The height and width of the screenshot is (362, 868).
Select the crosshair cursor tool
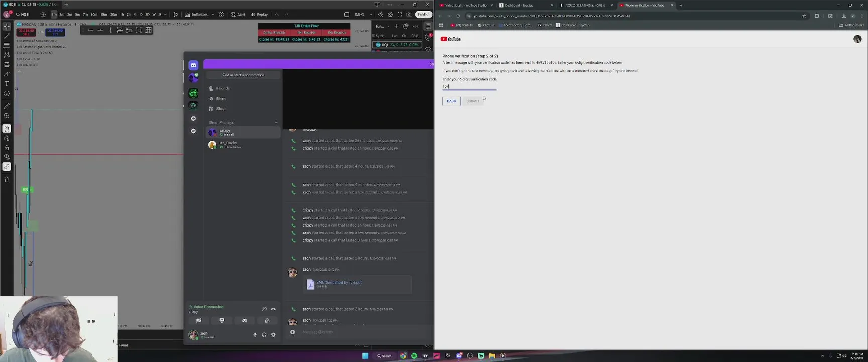[x=7, y=26]
